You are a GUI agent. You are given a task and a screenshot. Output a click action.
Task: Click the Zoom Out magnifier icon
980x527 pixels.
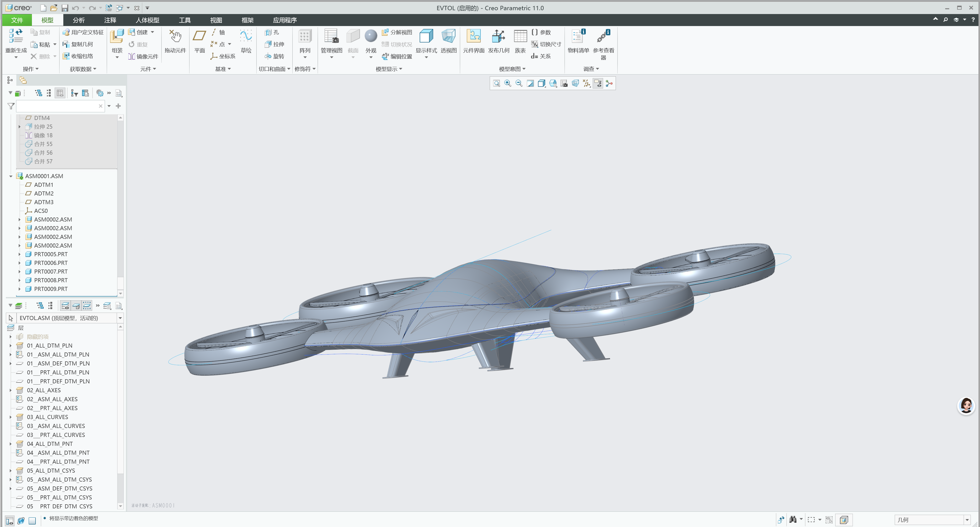point(519,83)
